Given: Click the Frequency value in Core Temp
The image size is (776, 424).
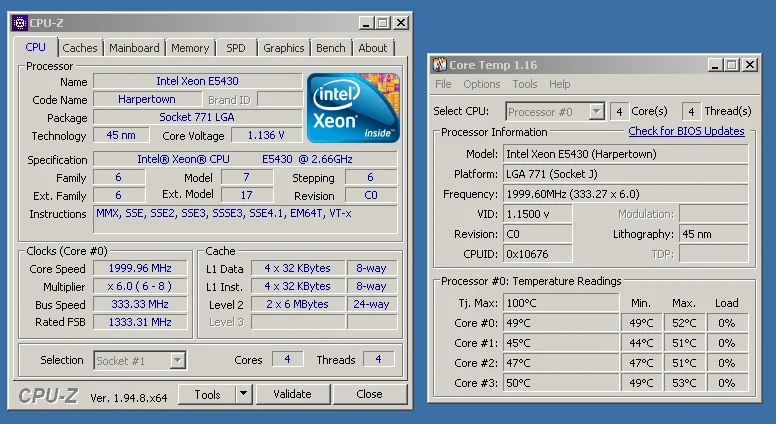Looking at the screenshot, I should point(626,194).
